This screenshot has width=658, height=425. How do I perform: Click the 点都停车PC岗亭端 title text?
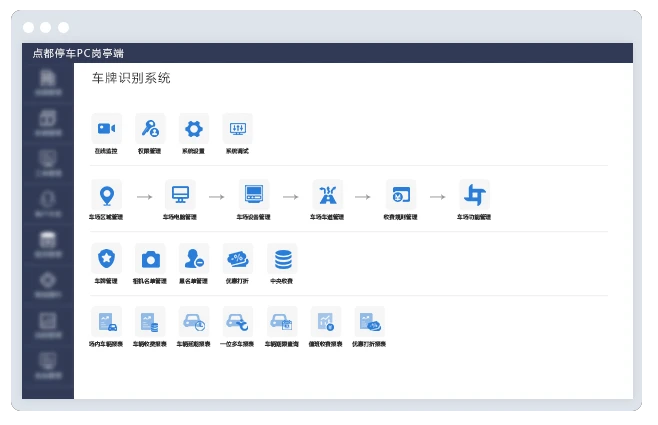pos(78,53)
